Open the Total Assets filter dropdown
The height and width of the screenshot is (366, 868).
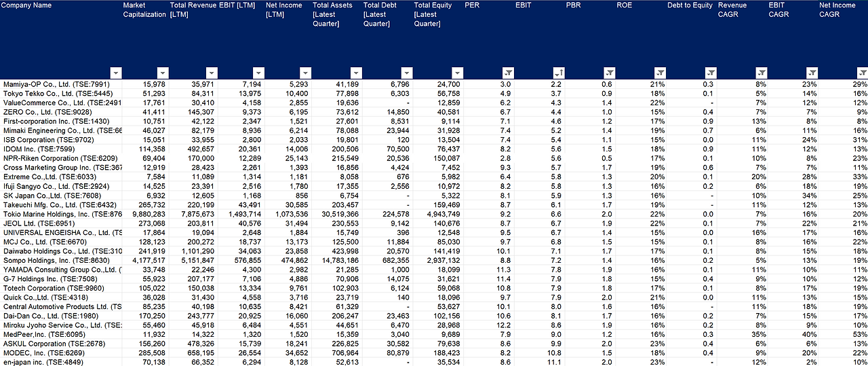356,73
